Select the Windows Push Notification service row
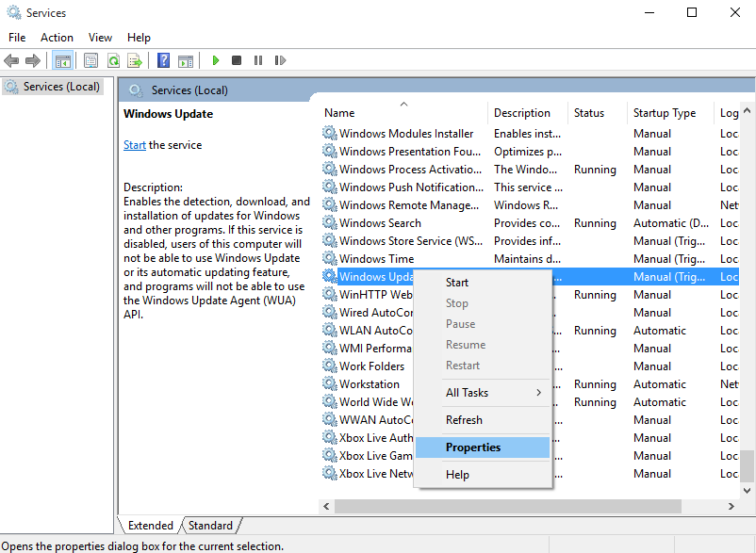This screenshot has width=756, height=553. coord(530,187)
